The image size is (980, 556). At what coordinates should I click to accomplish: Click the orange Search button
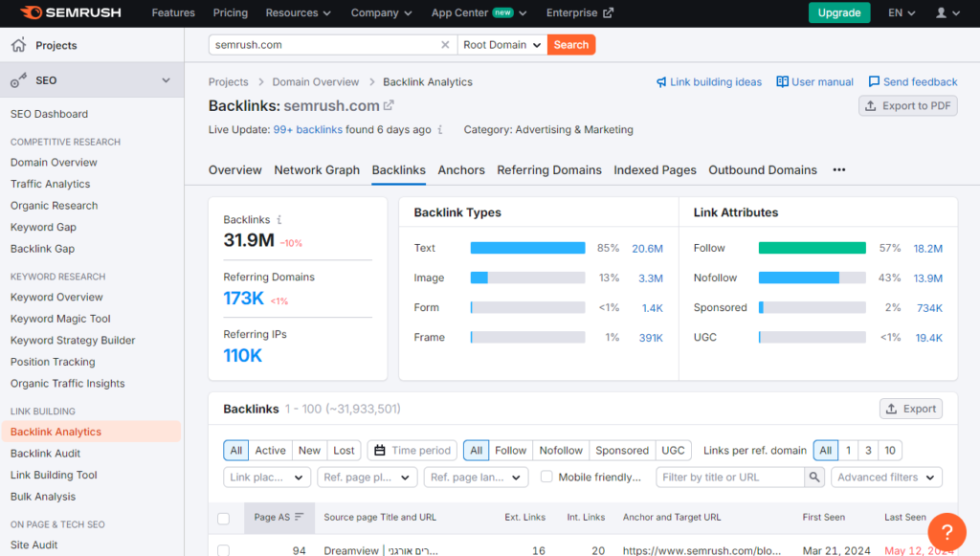click(571, 45)
